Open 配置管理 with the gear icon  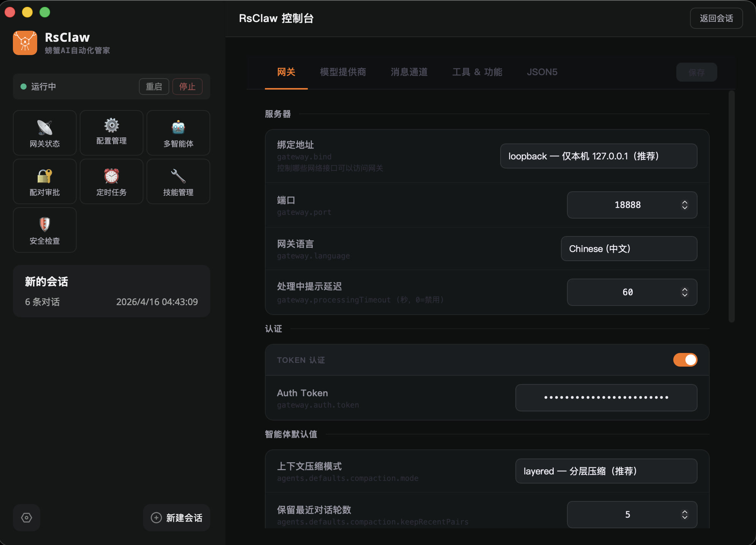click(x=111, y=133)
